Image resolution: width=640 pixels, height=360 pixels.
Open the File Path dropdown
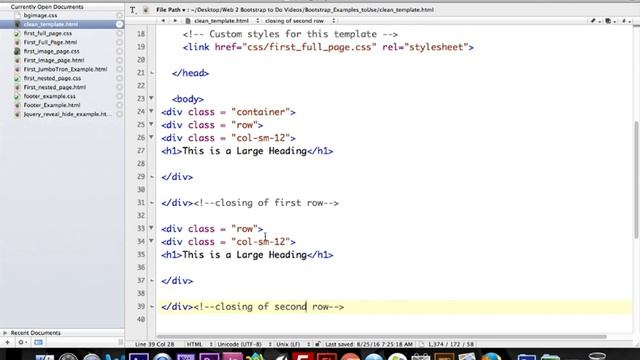(x=171, y=10)
